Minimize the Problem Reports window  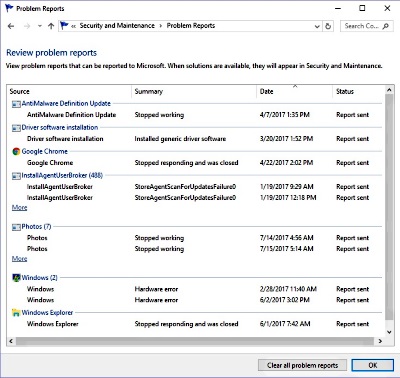pyautogui.click(x=338, y=8)
